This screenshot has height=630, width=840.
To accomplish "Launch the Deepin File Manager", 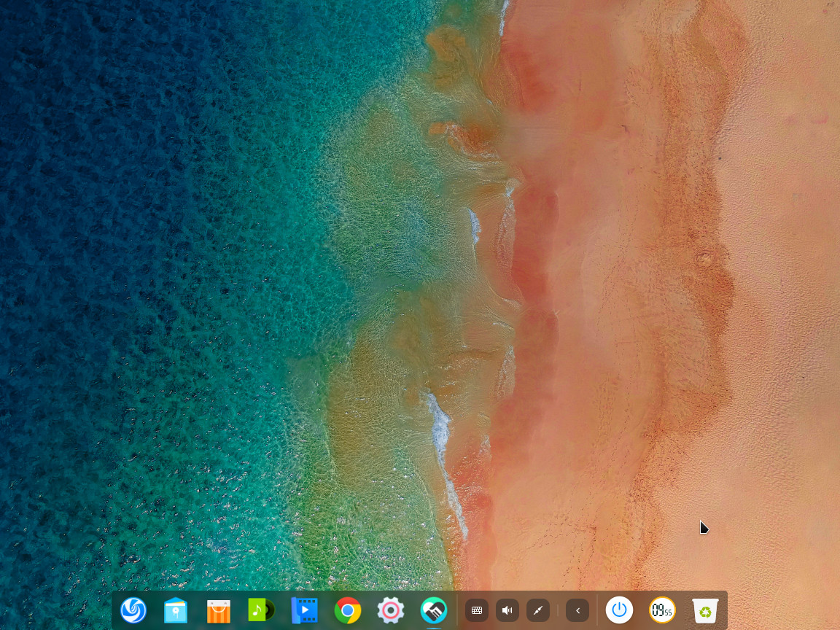I will click(x=176, y=610).
